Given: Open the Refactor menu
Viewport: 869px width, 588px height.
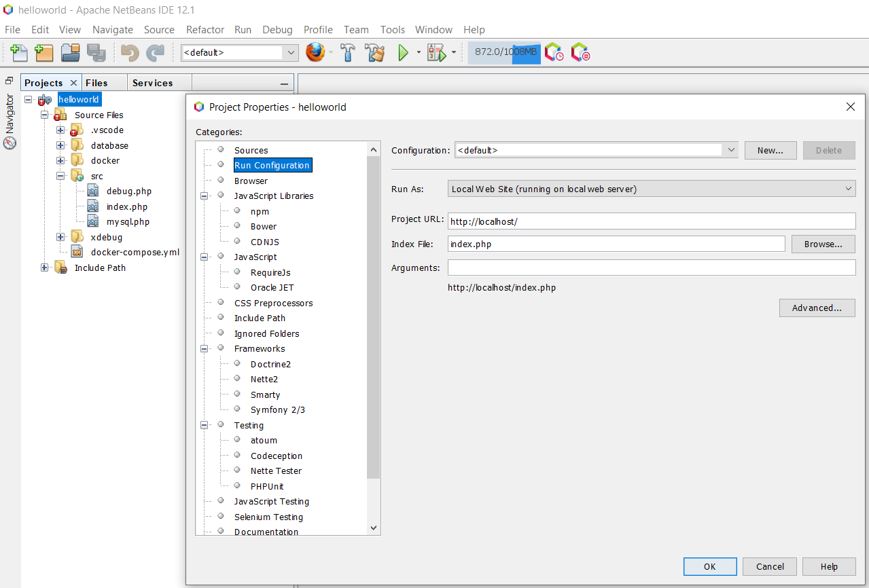Looking at the screenshot, I should [x=205, y=29].
